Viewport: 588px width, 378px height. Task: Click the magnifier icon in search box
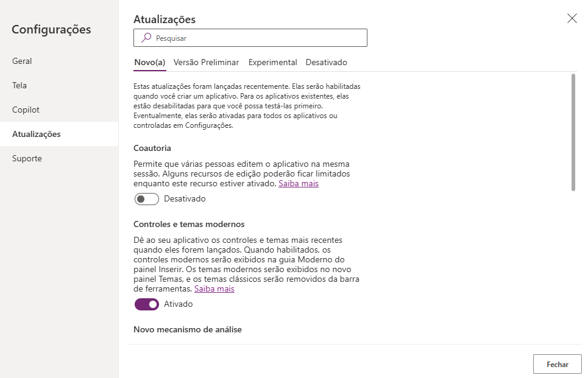[146, 38]
